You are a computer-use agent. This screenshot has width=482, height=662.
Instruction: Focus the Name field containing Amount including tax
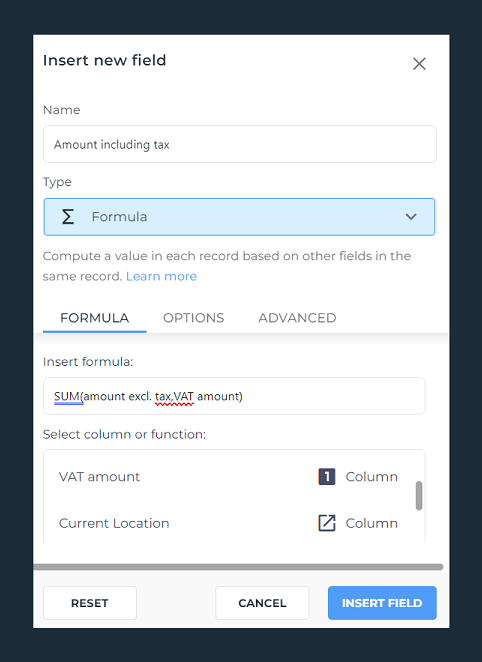coord(240,144)
